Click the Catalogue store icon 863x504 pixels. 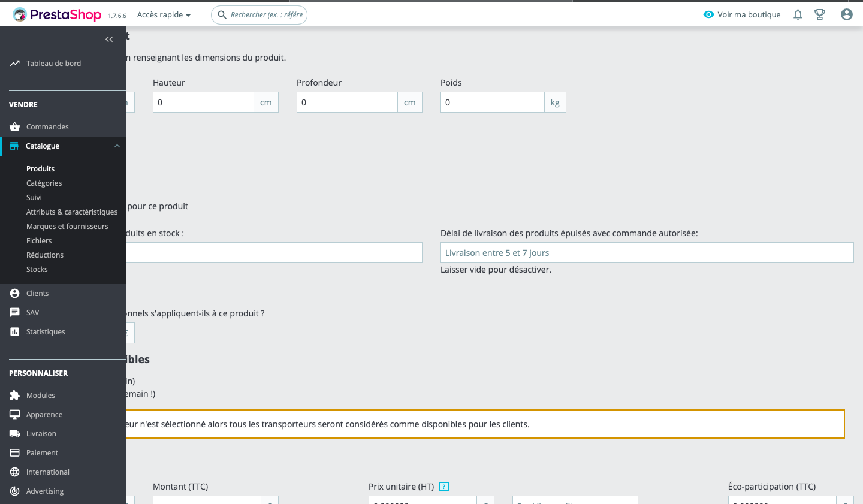click(x=14, y=146)
